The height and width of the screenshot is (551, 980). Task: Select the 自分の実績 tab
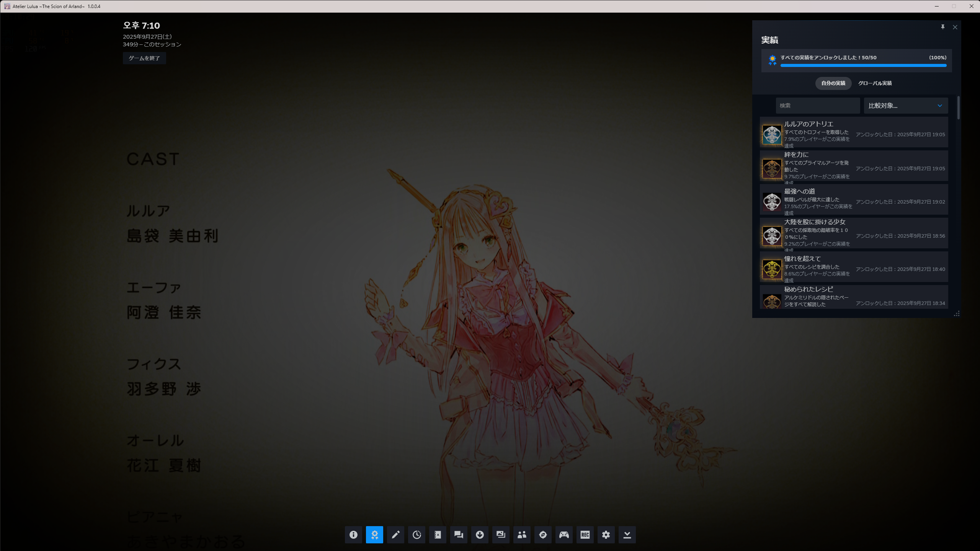(x=833, y=83)
